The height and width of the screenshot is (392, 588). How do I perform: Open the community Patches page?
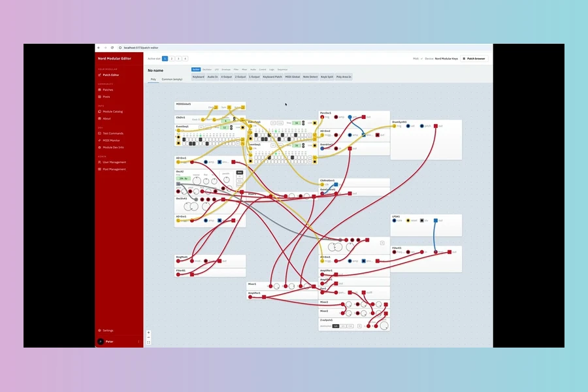pyautogui.click(x=108, y=90)
